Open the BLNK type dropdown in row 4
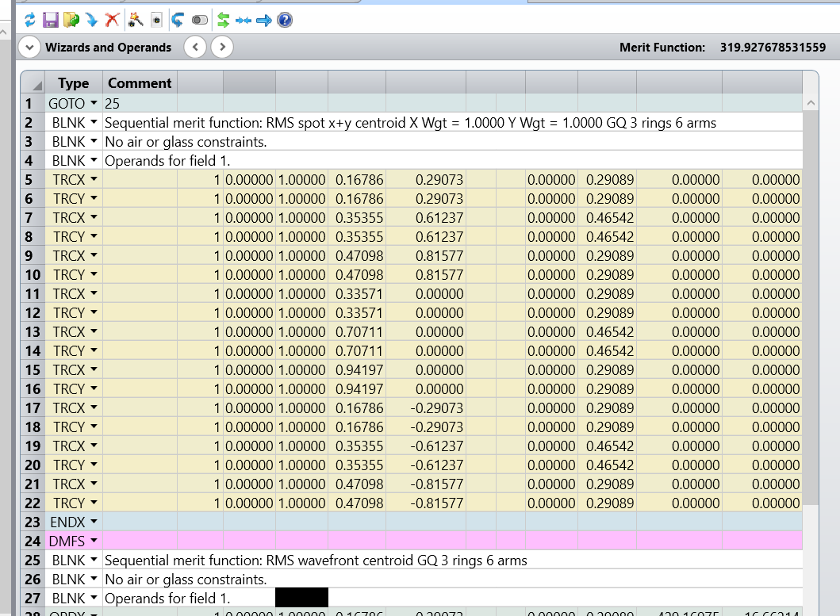 coord(94,160)
